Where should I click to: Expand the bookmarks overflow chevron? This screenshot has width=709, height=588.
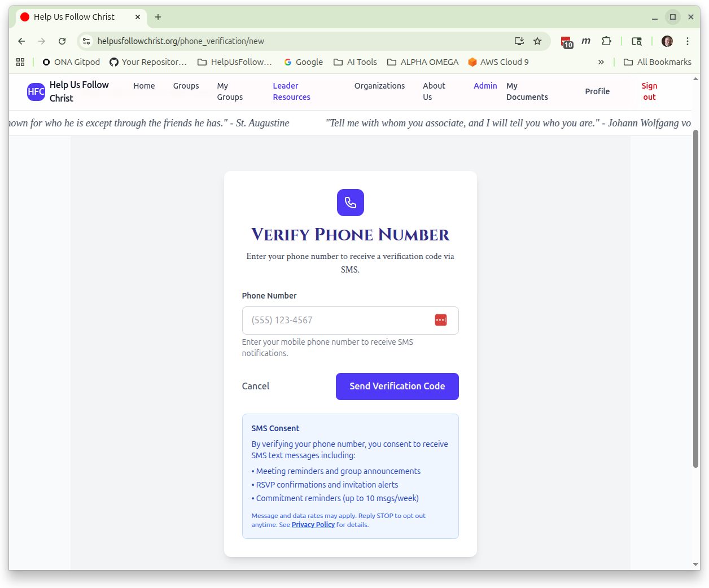pos(601,62)
